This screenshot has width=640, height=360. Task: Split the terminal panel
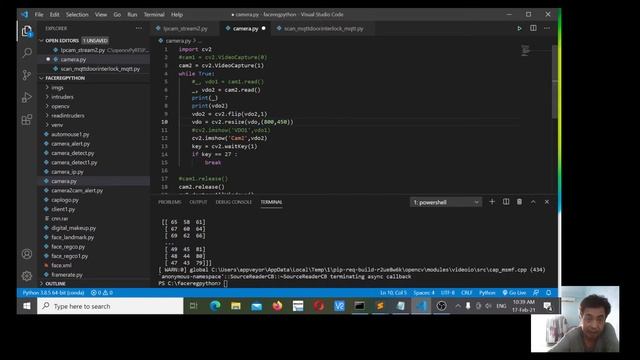pos(506,202)
